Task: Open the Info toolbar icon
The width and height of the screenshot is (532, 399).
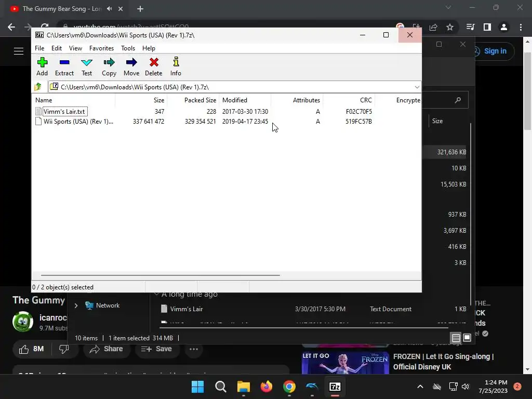Action: pos(176,66)
